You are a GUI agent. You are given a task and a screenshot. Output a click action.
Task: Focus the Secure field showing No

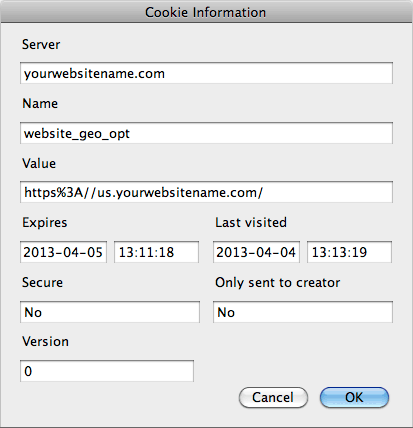click(x=110, y=312)
